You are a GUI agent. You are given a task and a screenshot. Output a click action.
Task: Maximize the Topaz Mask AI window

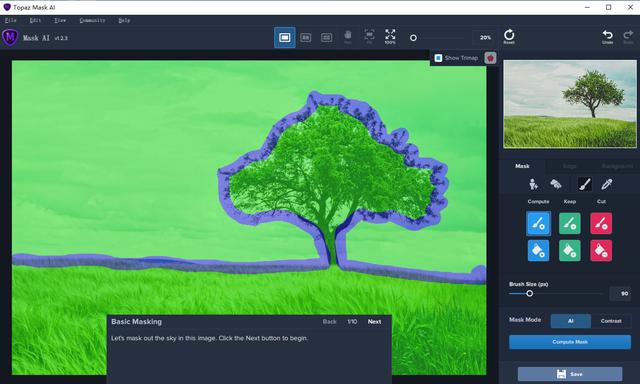pos(609,7)
